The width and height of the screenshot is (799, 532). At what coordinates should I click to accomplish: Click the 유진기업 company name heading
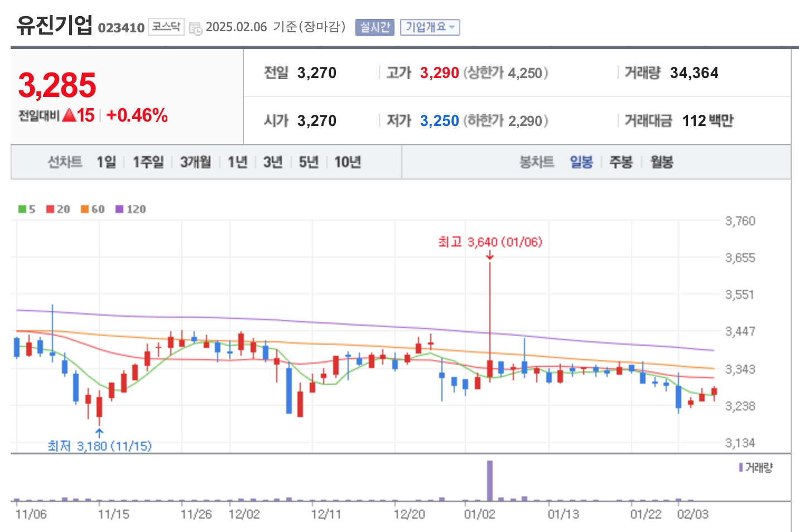(54, 25)
